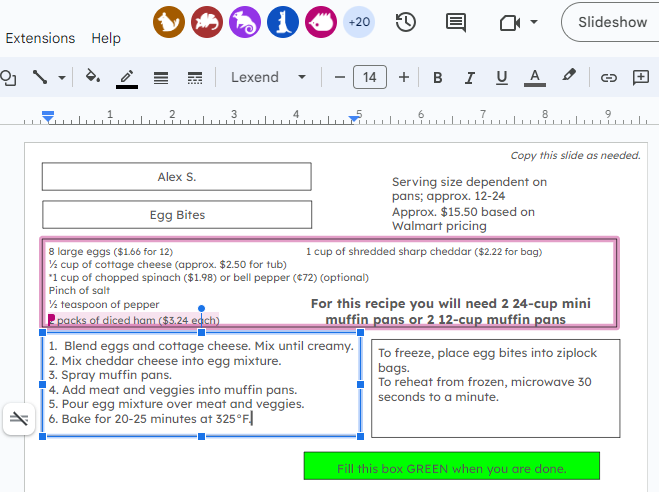
Task: Open the text color picker
Action: (534, 77)
